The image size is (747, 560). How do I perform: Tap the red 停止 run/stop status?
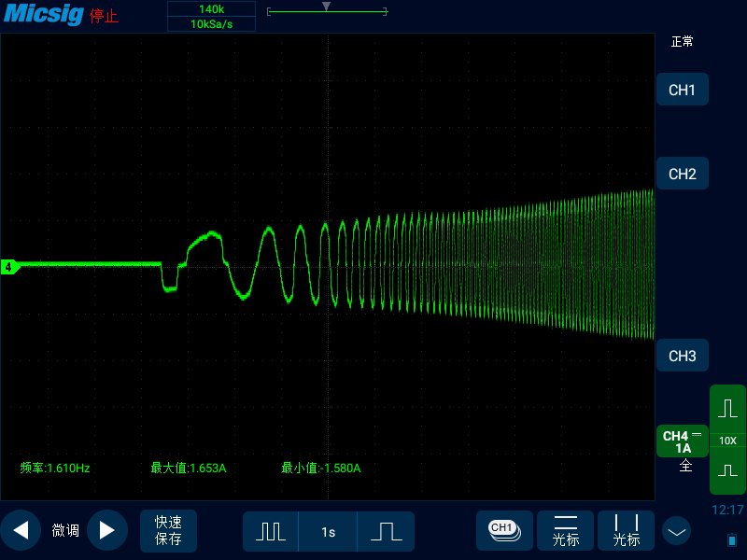click(104, 16)
